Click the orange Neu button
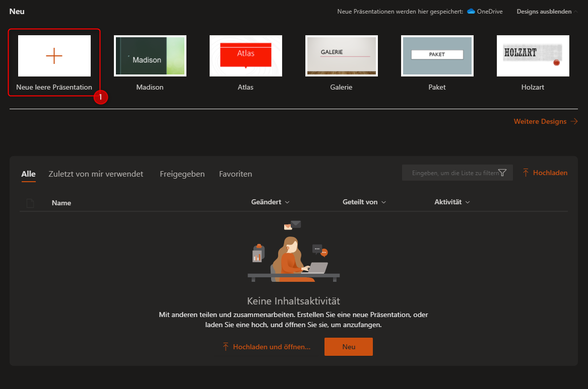Image resolution: width=588 pixels, height=389 pixels. pos(349,347)
